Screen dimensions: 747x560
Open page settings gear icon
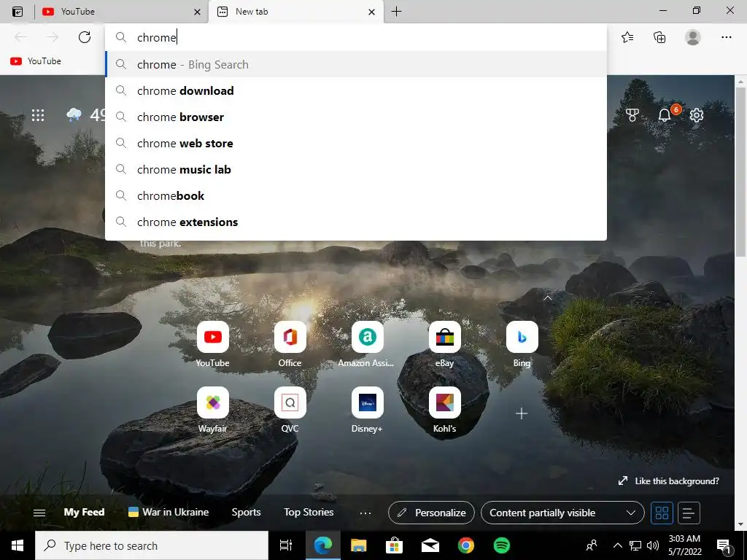[x=697, y=114]
